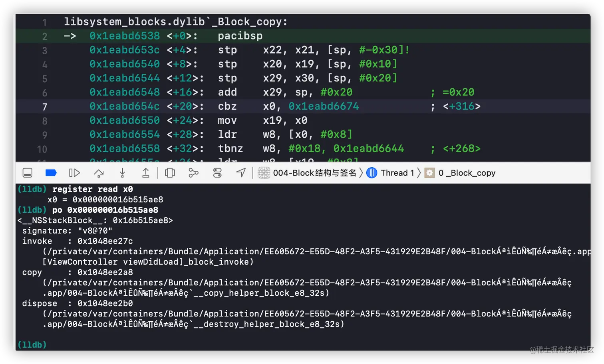The width and height of the screenshot is (604, 364).
Task: Click the <+268> comment text
Action: point(461,148)
